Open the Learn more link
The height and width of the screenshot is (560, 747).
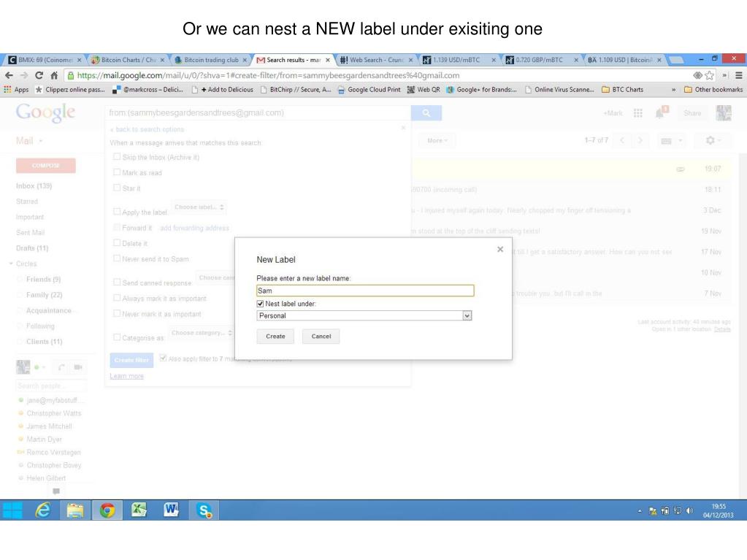[x=127, y=376]
